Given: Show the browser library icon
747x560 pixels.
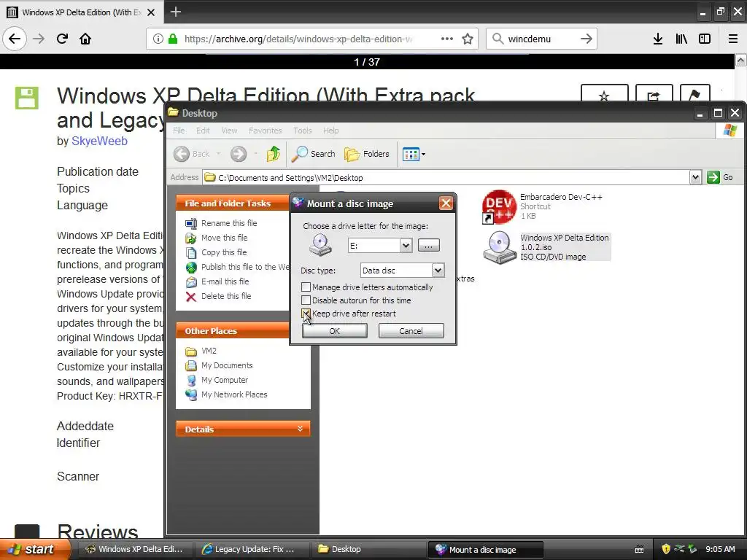Looking at the screenshot, I should coord(681,39).
